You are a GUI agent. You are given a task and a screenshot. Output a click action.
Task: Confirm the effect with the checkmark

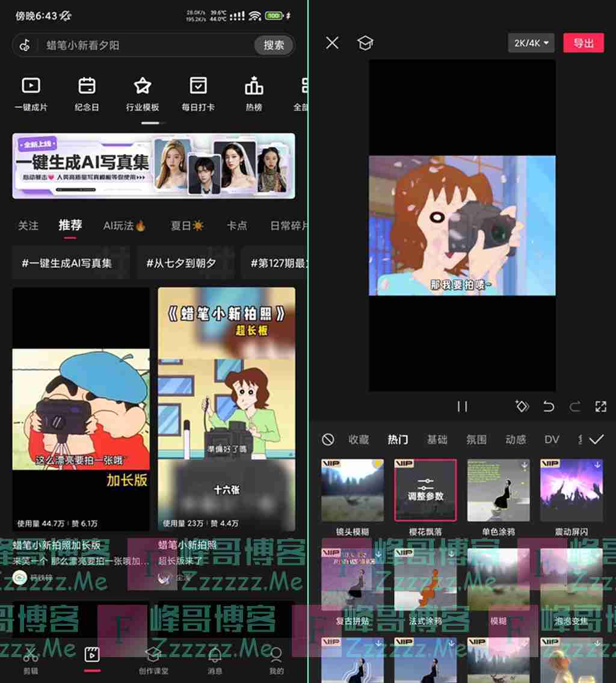(596, 439)
